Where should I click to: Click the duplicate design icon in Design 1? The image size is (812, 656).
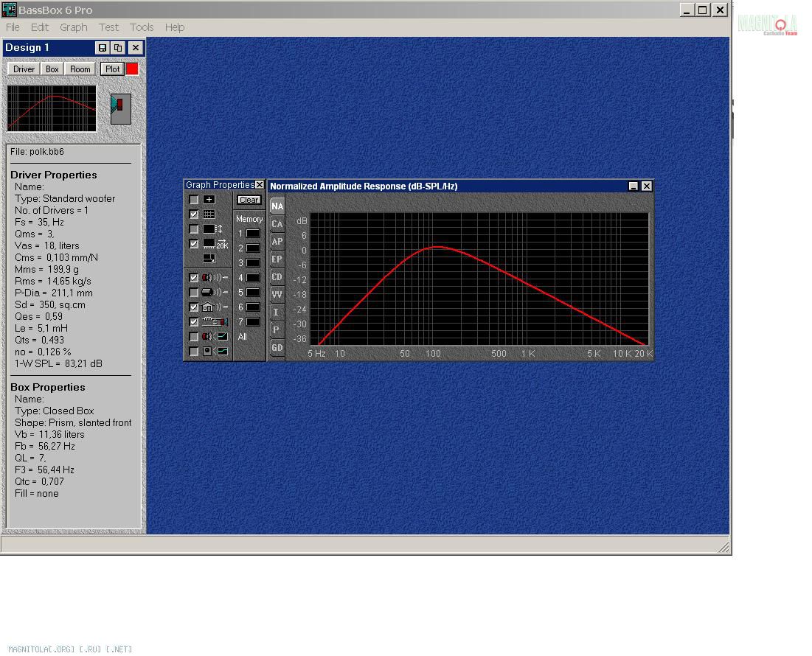(x=118, y=48)
